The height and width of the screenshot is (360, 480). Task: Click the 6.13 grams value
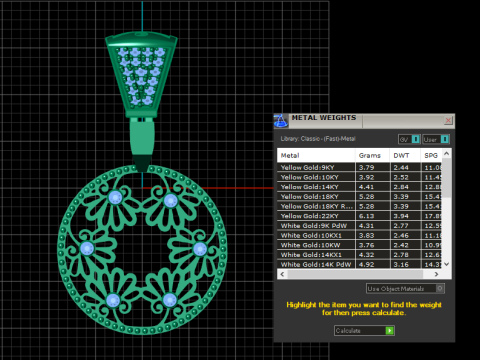pyautogui.click(x=366, y=216)
